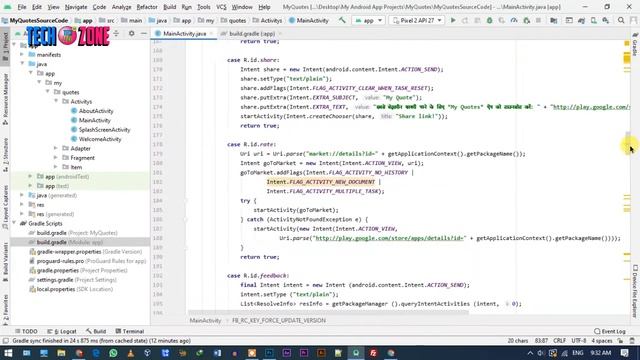640x360 pixels.
Task: Click the volume icon in system tray
Action: [541, 353]
